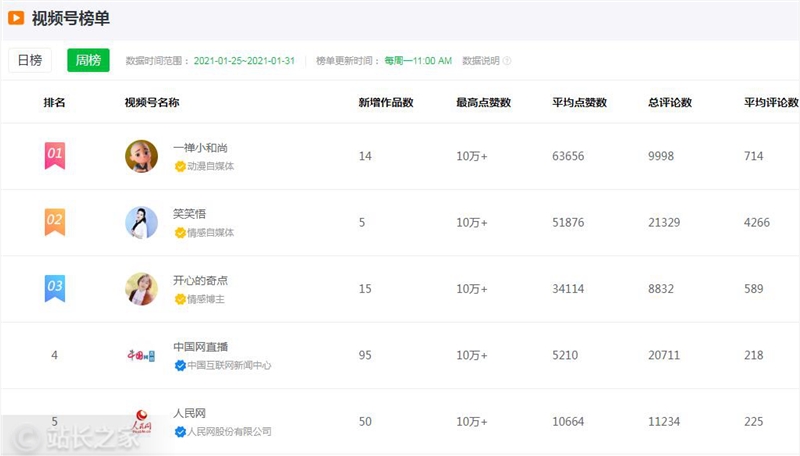Click the date range 2021-01-25~2021-01-31
This screenshot has width=800, height=456.
[x=244, y=61]
